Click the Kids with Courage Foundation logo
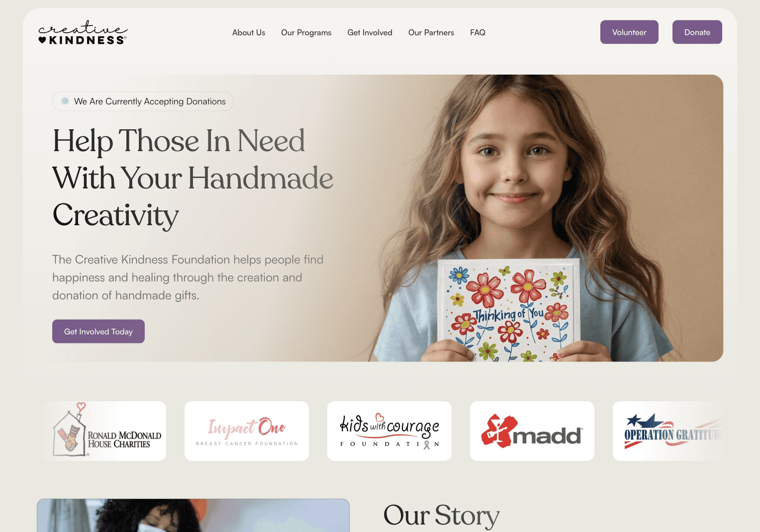The width and height of the screenshot is (760, 532). (x=389, y=431)
